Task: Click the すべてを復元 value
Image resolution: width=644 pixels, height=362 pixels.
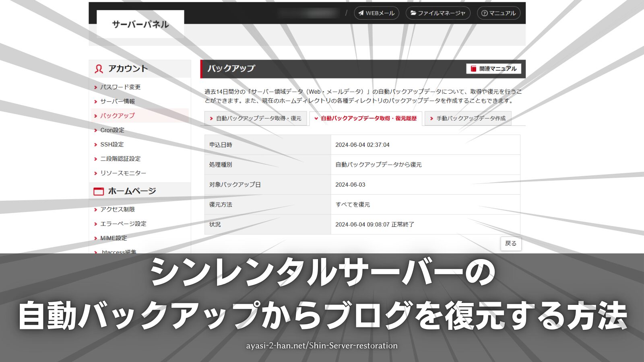Action: pyautogui.click(x=353, y=204)
